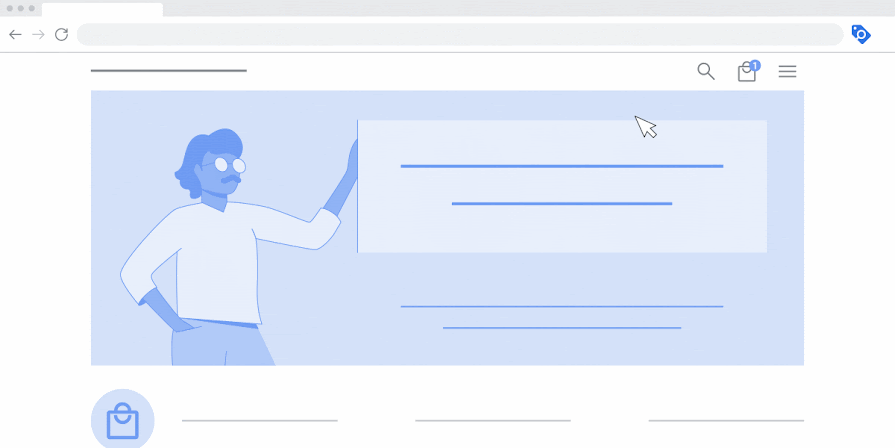Viewport: 895px width, 448px height.
Task: Open the hamburger menu
Action: point(787,71)
